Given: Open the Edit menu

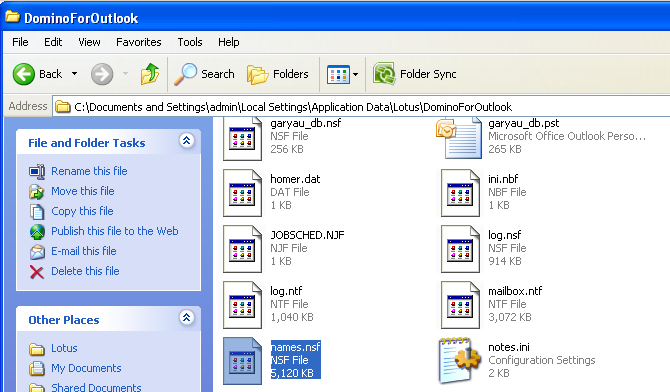Looking at the screenshot, I should point(53,42).
